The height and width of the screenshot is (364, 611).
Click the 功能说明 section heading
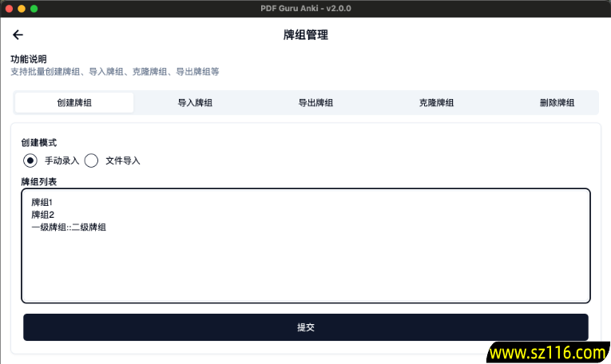(x=29, y=59)
